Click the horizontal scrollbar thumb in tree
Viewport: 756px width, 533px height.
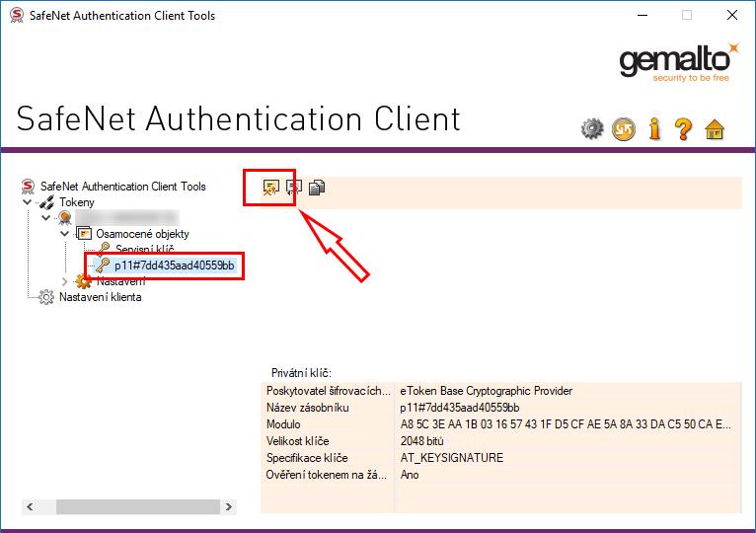(x=138, y=506)
